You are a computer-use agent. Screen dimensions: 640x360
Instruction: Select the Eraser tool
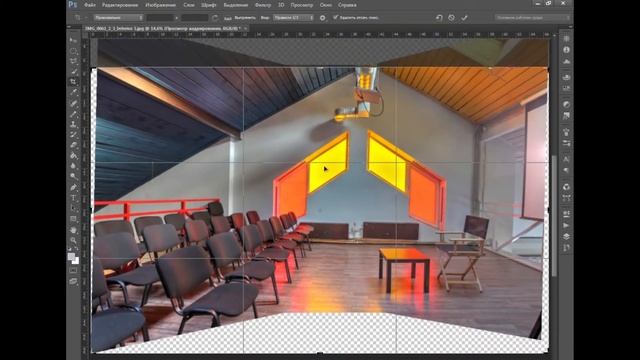73,145
